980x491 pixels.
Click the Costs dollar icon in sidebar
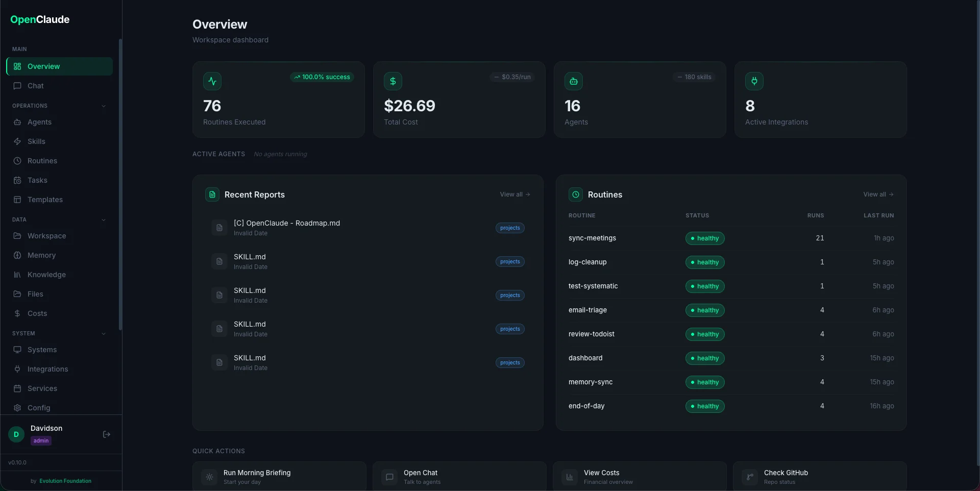(17, 313)
